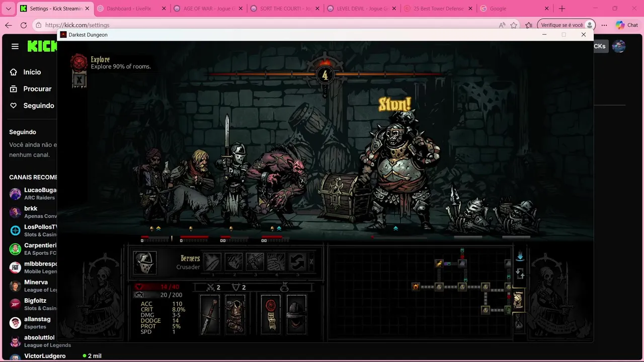
Task: Open the skull map tab on the right
Action: [518, 300]
